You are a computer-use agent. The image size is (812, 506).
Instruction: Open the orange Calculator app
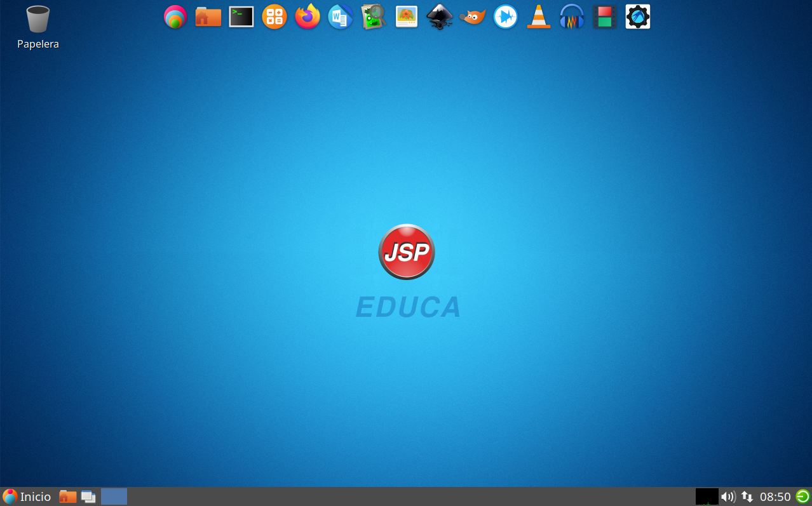tap(274, 17)
